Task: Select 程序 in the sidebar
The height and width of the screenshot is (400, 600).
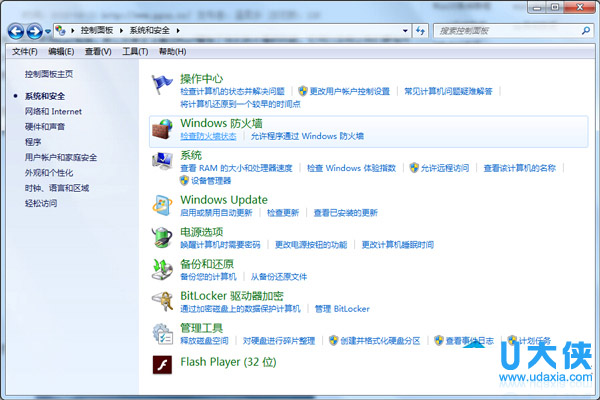Action: click(33, 142)
